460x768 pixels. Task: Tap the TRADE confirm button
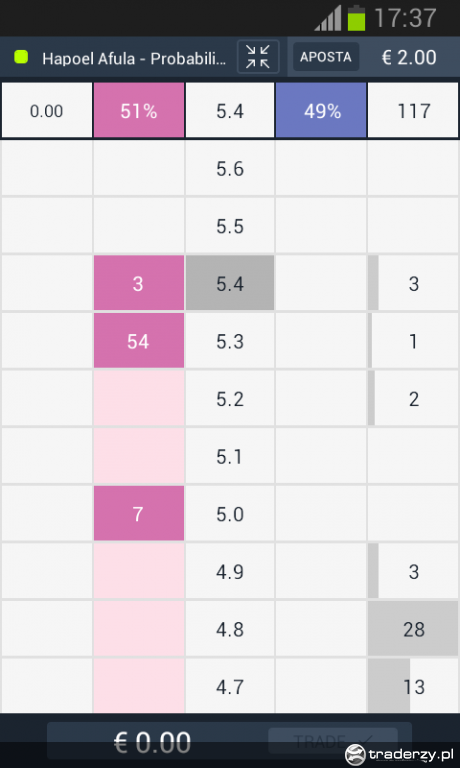click(332, 741)
